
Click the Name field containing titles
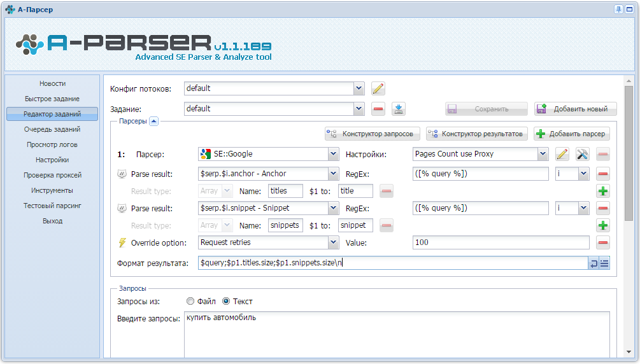[x=285, y=191]
